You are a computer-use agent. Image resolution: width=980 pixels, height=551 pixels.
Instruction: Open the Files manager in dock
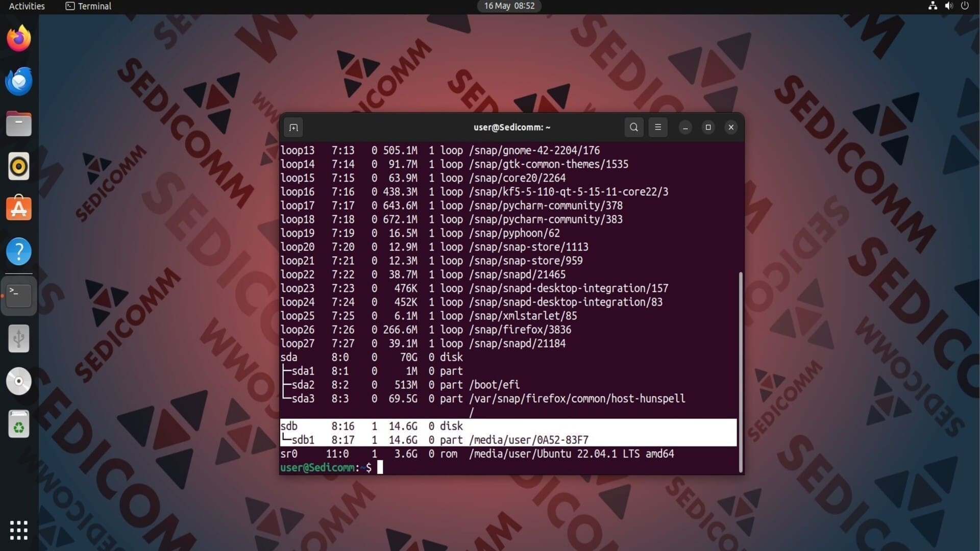19,124
